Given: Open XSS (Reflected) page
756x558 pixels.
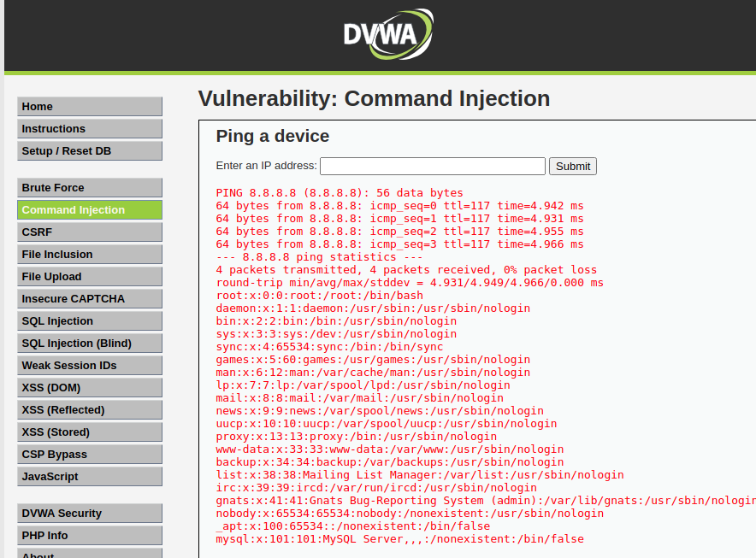Looking at the screenshot, I should (89, 410).
